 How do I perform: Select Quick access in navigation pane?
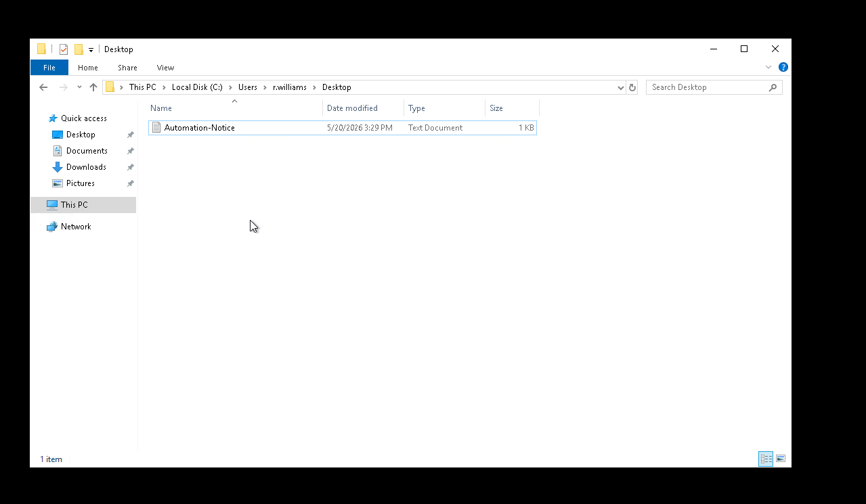84,118
